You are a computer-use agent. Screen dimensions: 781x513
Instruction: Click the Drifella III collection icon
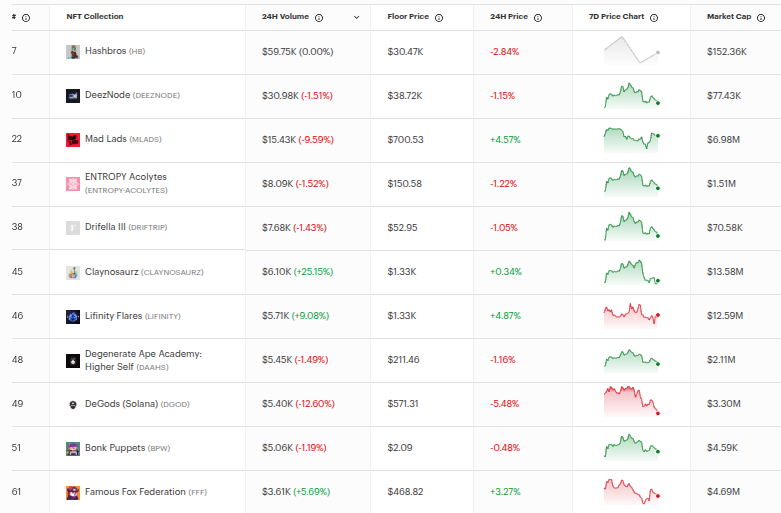[x=73, y=228]
